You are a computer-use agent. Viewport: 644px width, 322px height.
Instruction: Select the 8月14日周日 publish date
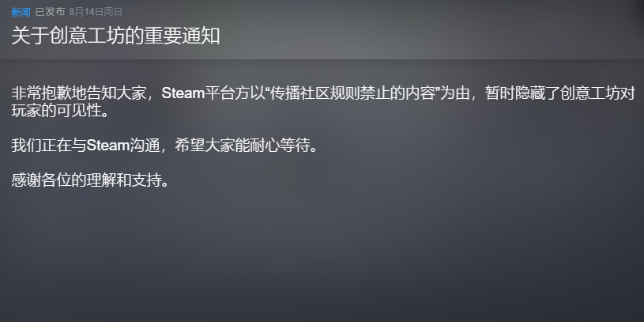coord(96,12)
